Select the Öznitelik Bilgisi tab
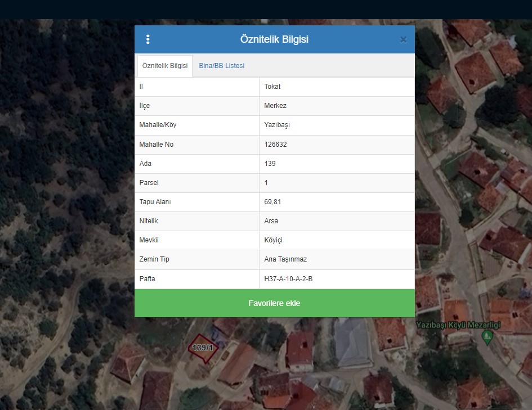 [x=165, y=66]
